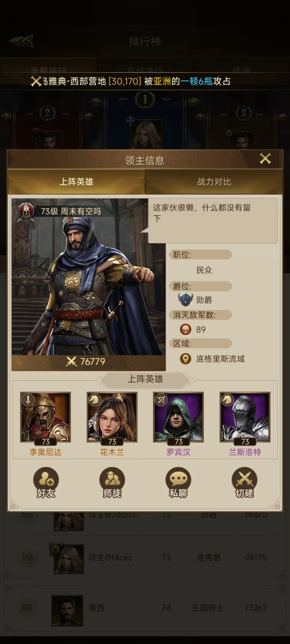Start a 私聊 private chat
290x644 pixels.
(178, 482)
